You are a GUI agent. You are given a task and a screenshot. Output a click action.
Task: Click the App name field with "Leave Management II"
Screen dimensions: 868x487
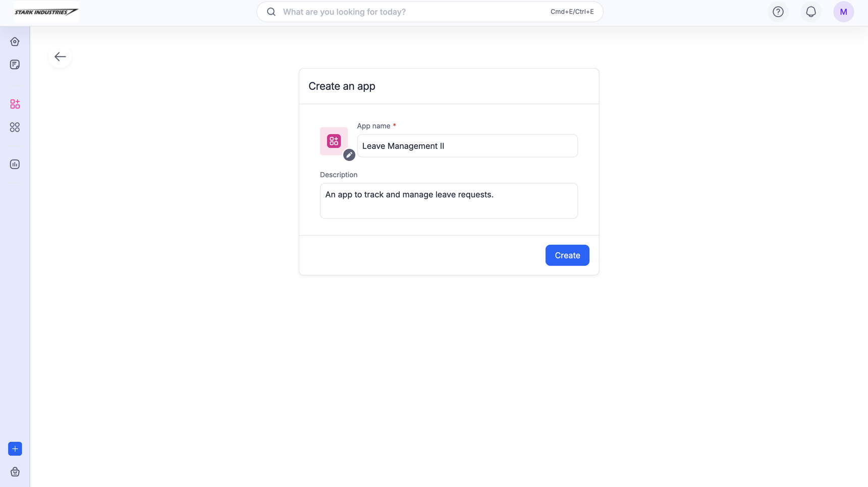coord(467,146)
